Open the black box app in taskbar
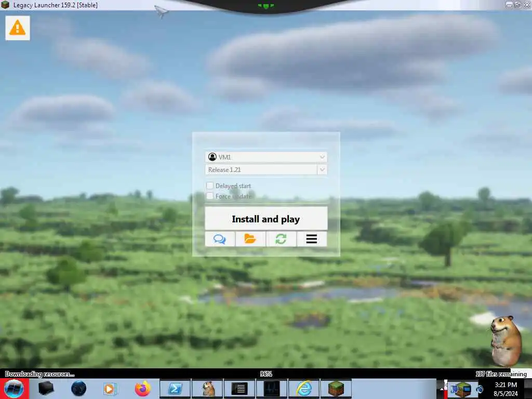 [x=46, y=389]
